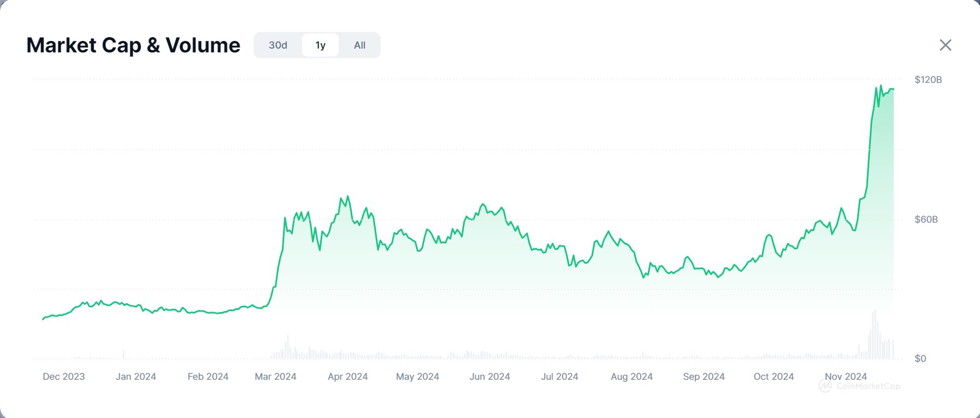Switch to the 30d time range
Image resolution: width=980 pixels, height=418 pixels.
pos(278,45)
